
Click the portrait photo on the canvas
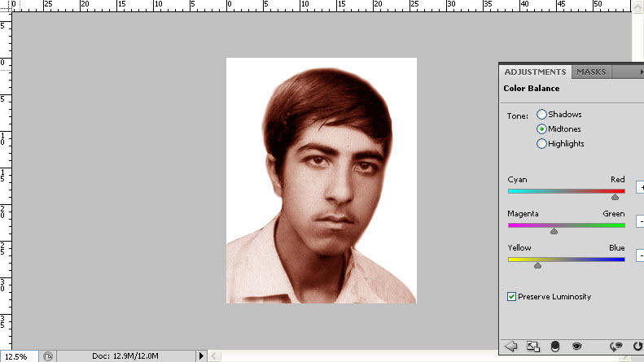click(x=321, y=181)
